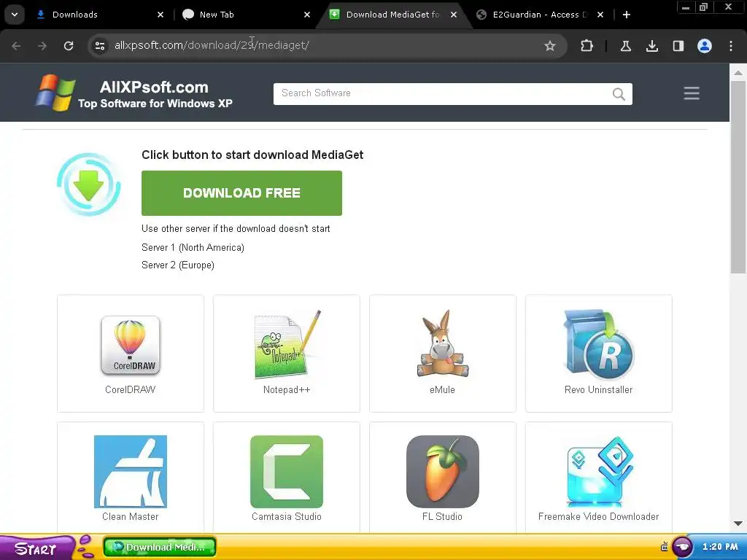This screenshot has width=747, height=560.
Task: Click the DOWNLOAD FREE button
Action: 241,192
